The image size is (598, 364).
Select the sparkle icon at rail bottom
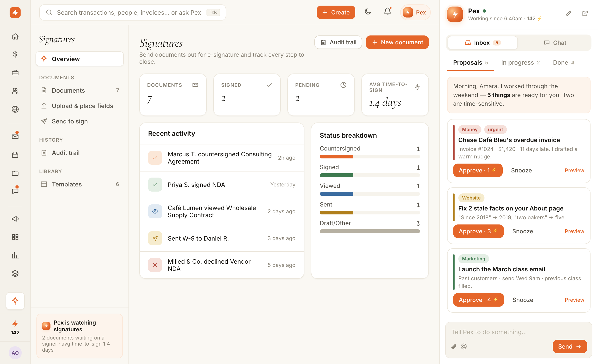tap(15, 301)
